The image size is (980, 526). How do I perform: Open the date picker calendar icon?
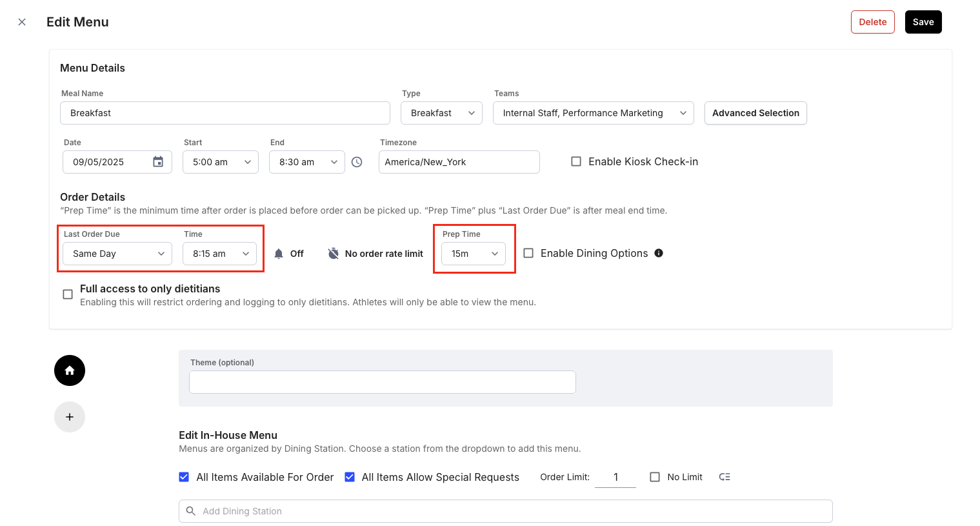[x=158, y=162]
